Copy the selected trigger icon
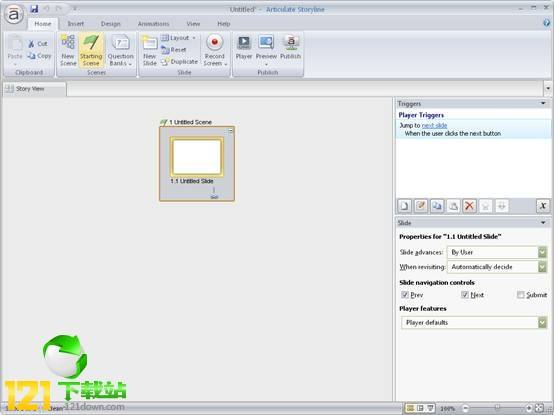Screen dimensions: 554x415 tap(437, 206)
